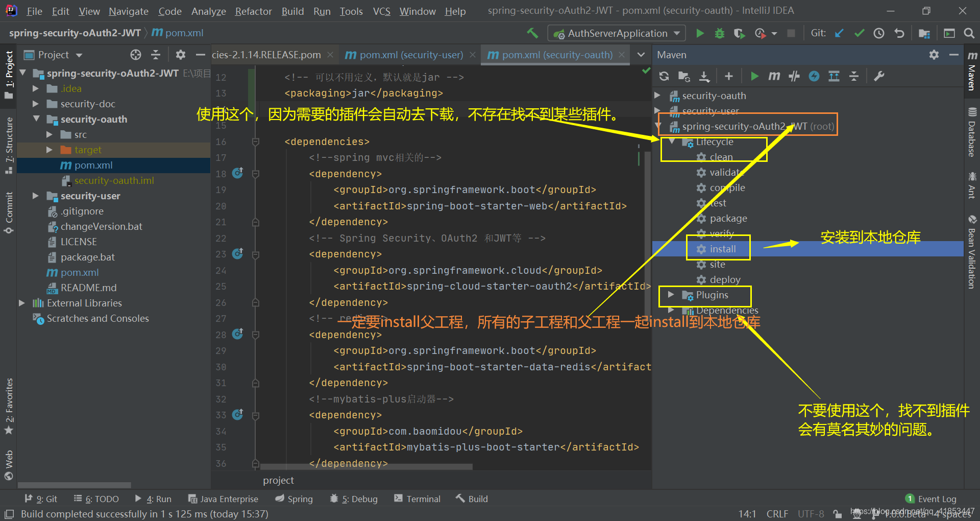The width and height of the screenshot is (980, 521).
Task: Toggle the Commit tool window
Action: click(x=9, y=214)
